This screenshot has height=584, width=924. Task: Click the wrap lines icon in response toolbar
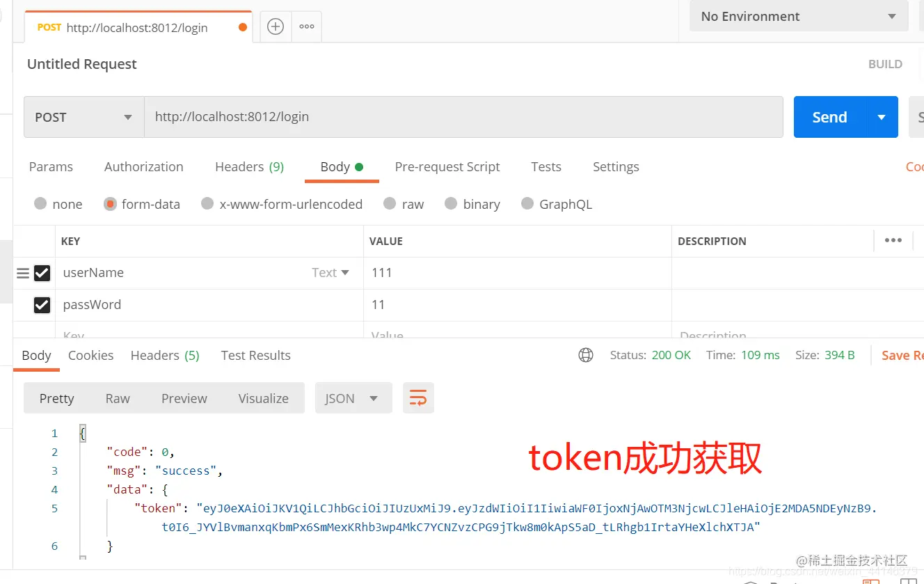[418, 398]
